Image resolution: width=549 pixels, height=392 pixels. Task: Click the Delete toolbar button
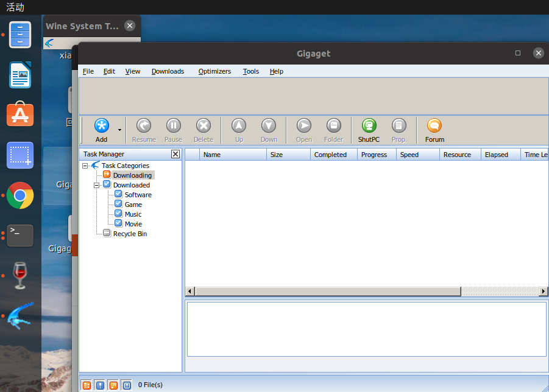click(x=204, y=130)
